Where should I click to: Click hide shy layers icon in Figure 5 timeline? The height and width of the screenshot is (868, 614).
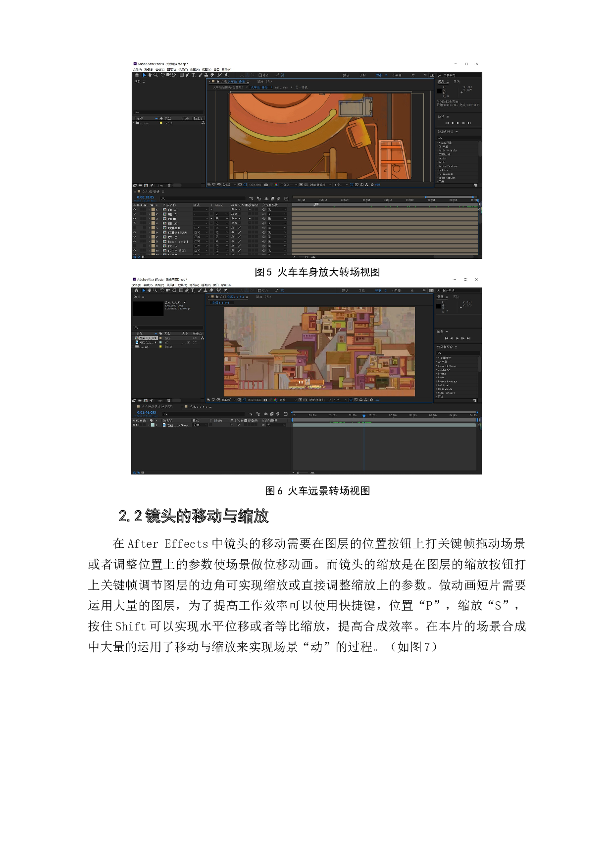(x=266, y=198)
